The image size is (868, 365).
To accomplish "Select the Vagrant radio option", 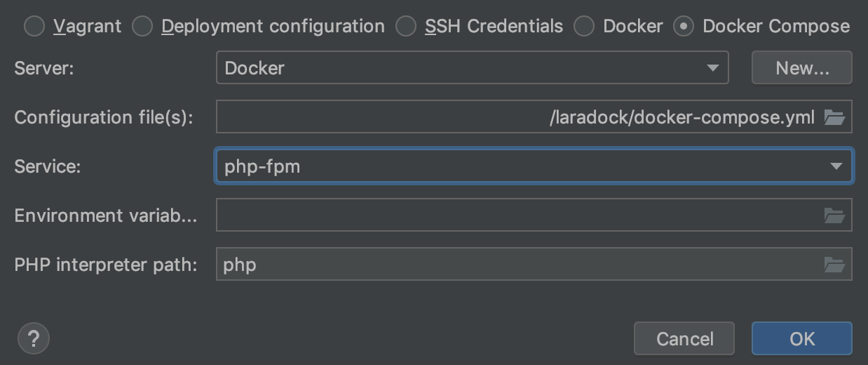I will pyautogui.click(x=34, y=27).
